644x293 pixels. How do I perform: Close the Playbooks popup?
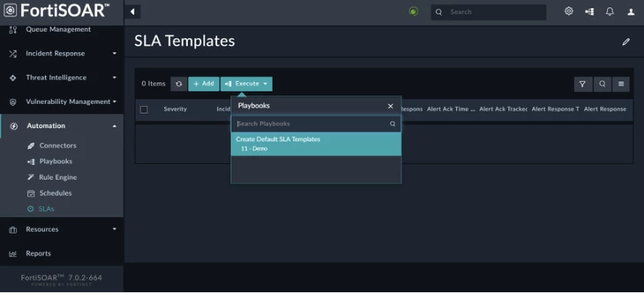390,106
